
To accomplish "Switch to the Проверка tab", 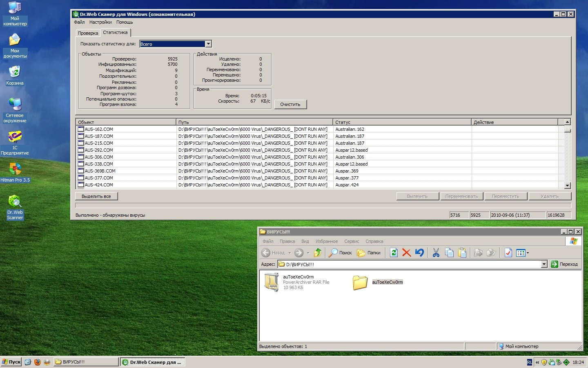I will [88, 33].
